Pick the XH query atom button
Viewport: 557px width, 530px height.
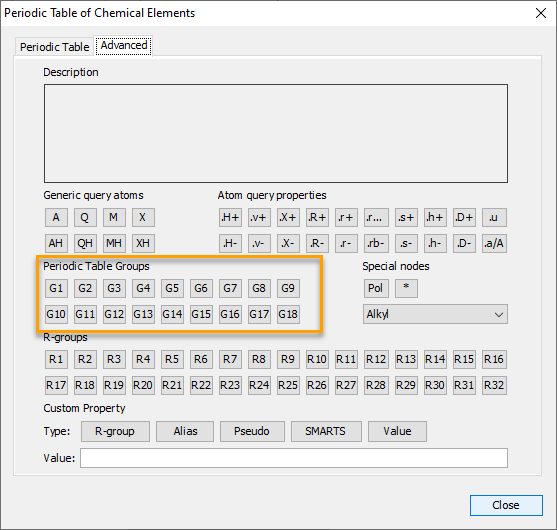pos(143,243)
